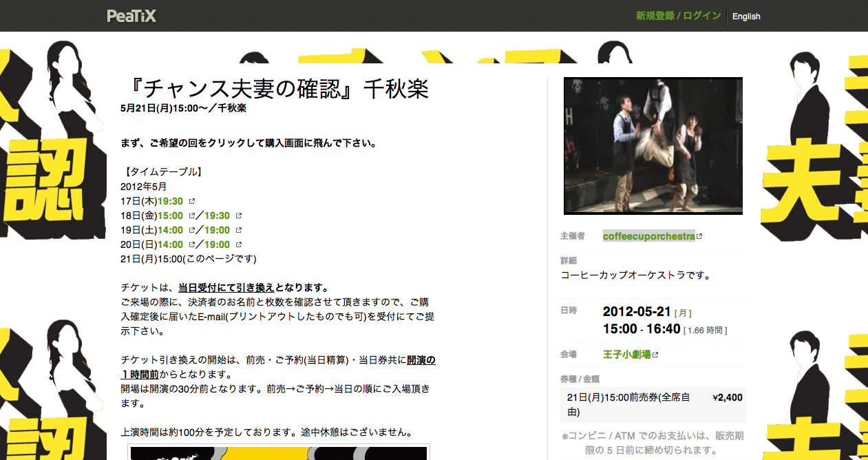
Task: Click the ¥2,400 price text
Action: coord(728,397)
